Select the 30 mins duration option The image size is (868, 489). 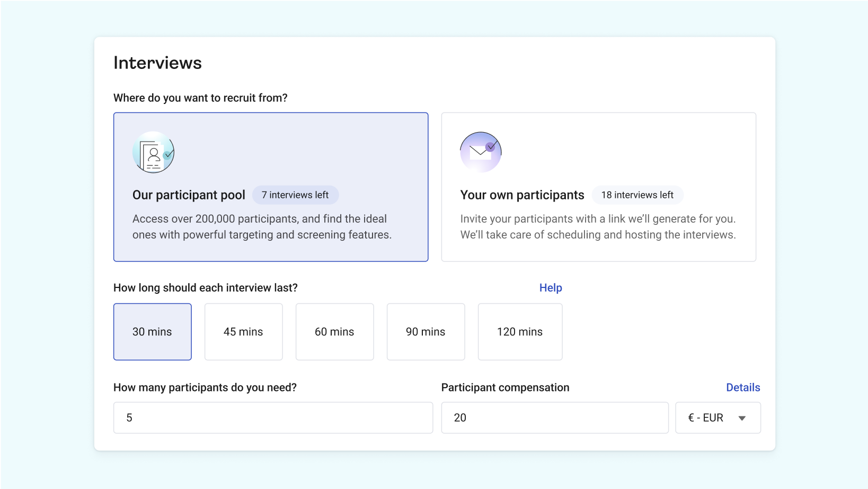[153, 332]
